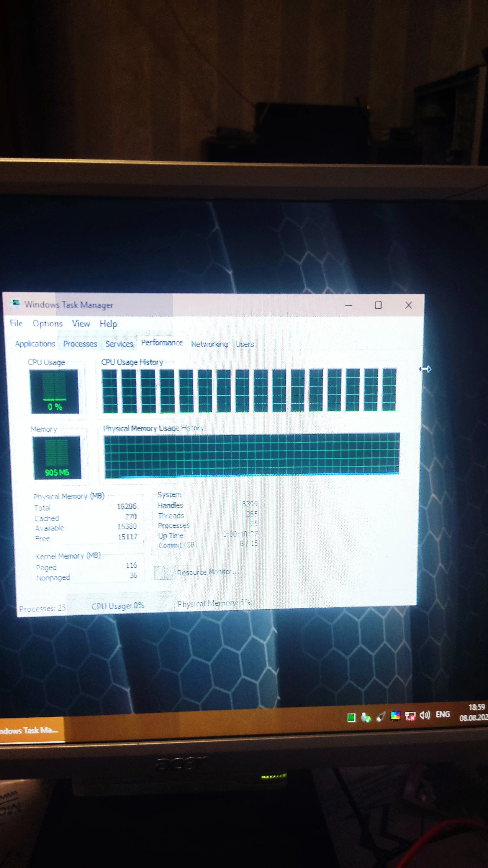This screenshot has height=868, width=488.
Task: Switch input language via ENG indicator
Action: coord(442,714)
